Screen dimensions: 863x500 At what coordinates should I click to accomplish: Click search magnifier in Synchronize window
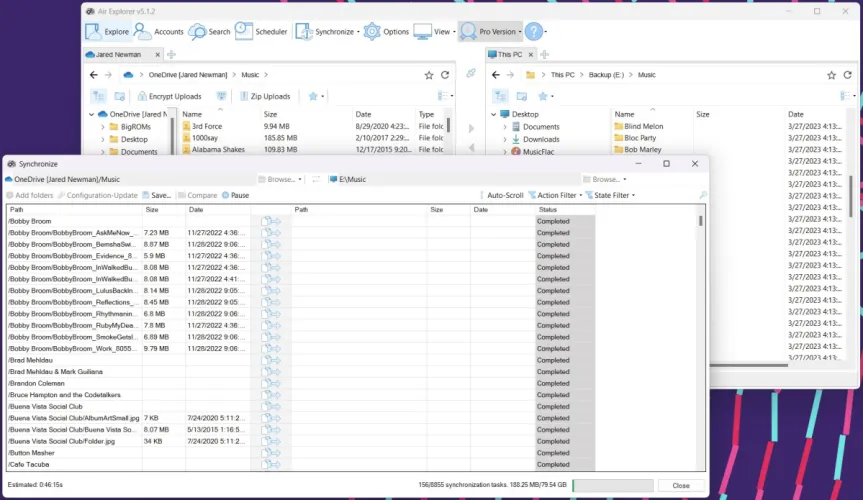(x=702, y=195)
